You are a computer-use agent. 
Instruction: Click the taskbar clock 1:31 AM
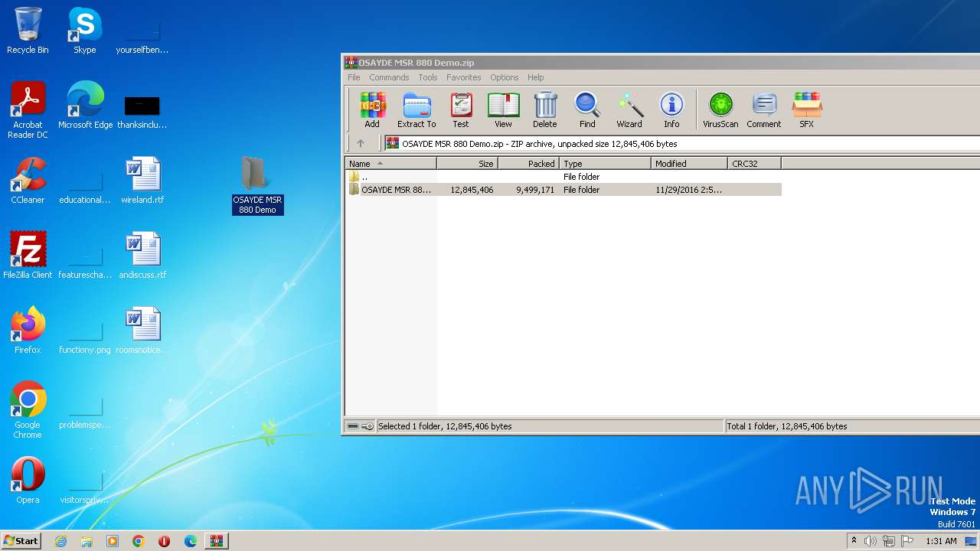pos(941,541)
